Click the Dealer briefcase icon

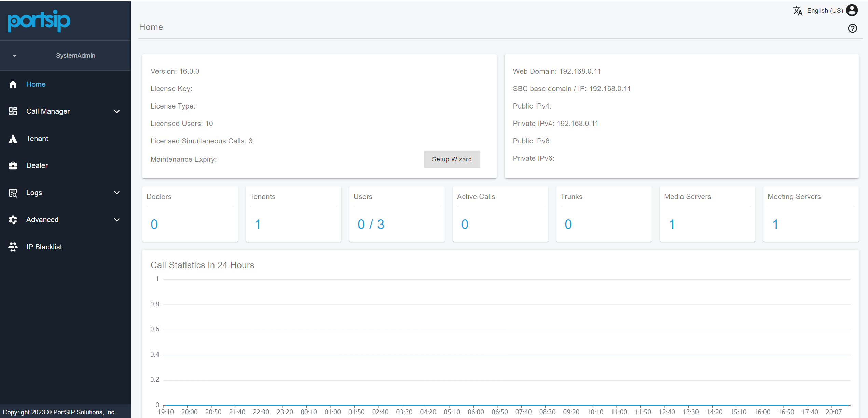tap(13, 165)
